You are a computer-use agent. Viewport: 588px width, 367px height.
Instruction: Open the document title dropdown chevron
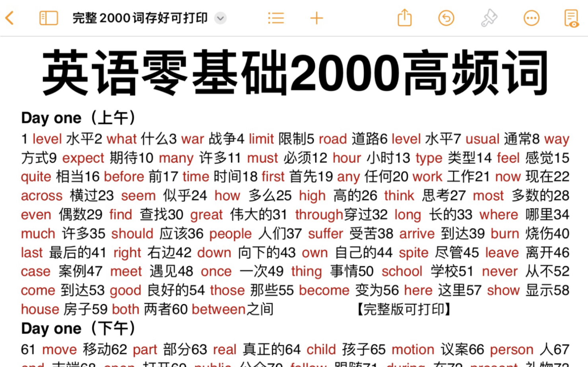pos(220,18)
